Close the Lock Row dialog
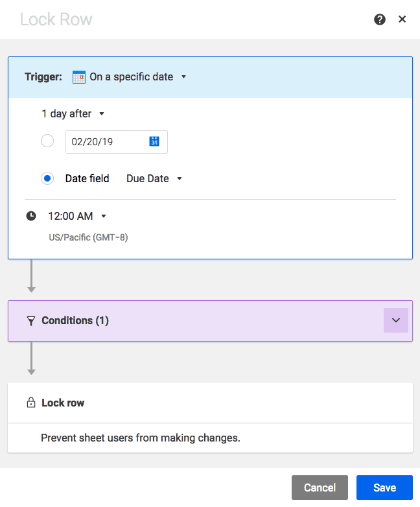The image size is (420, 507). coord(402,19)
